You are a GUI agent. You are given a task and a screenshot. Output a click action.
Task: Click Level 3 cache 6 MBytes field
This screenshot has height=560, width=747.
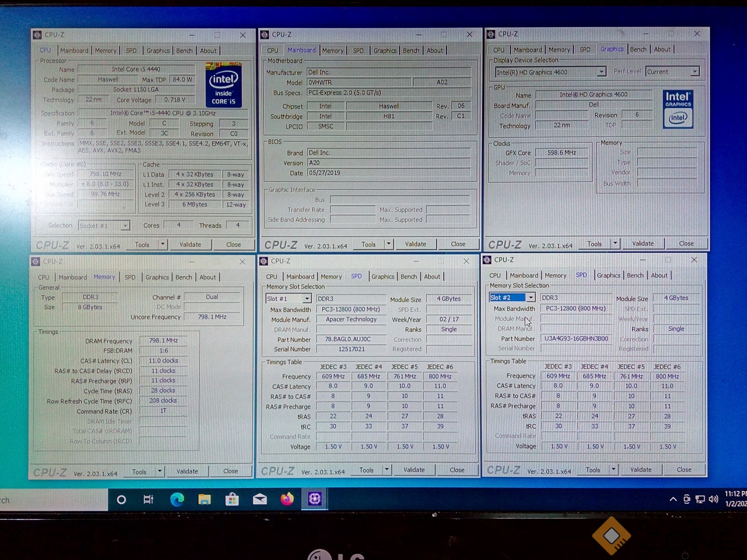click(194, 204)
